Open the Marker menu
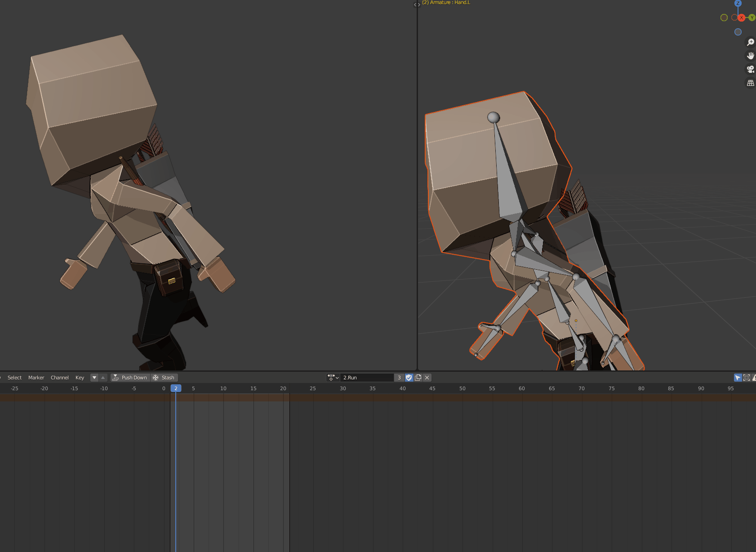The width and height of the screenshot is (756, 552). (x=36, y=378)
